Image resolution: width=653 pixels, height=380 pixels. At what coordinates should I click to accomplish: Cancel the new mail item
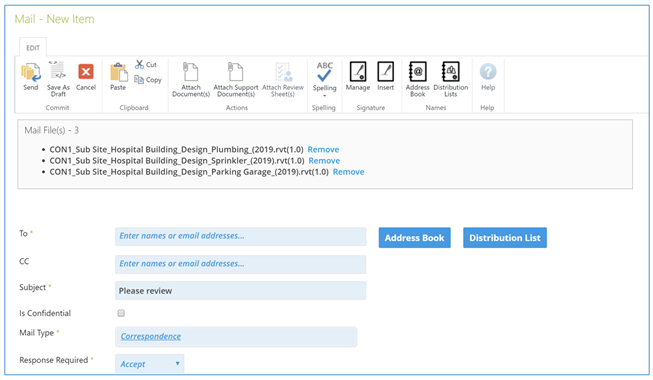[x=86, y=77]
